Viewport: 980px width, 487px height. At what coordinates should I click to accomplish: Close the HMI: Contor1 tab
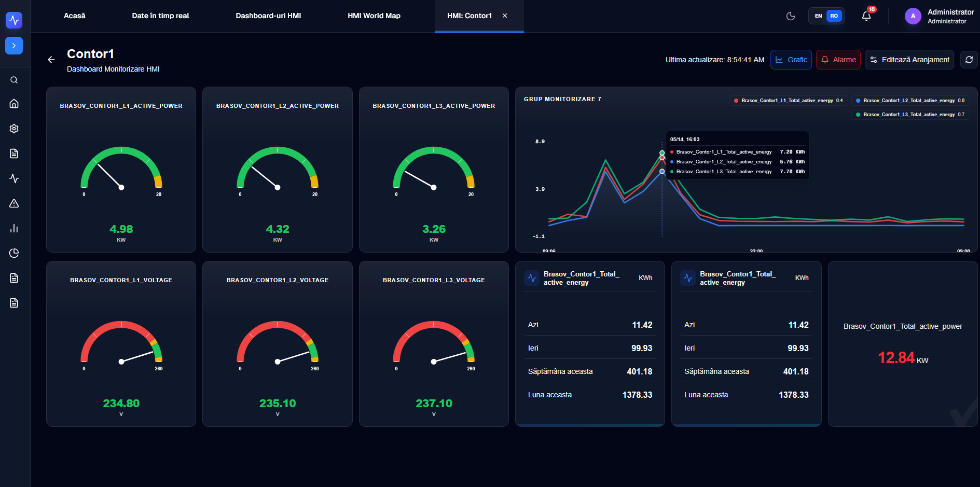[505, 16]
